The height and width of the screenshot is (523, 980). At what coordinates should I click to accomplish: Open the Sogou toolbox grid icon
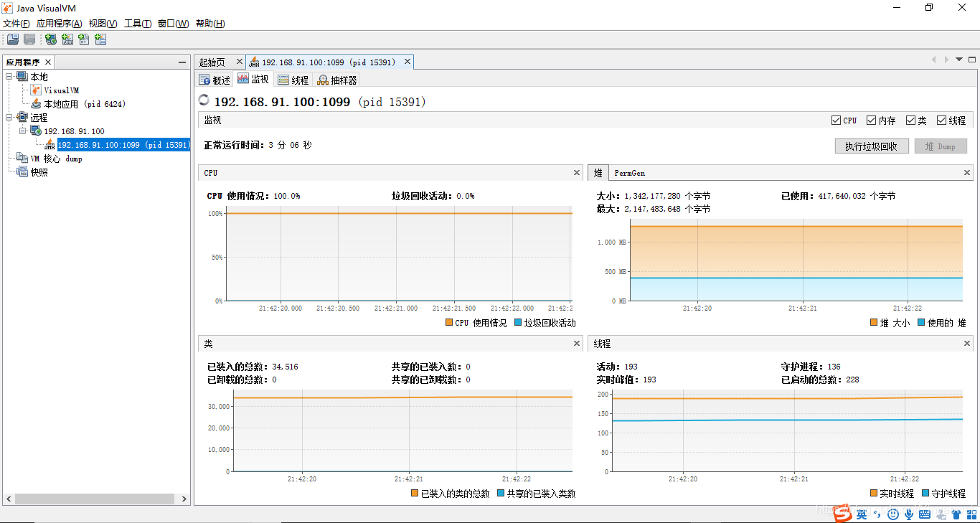click(x=971, y=514)
